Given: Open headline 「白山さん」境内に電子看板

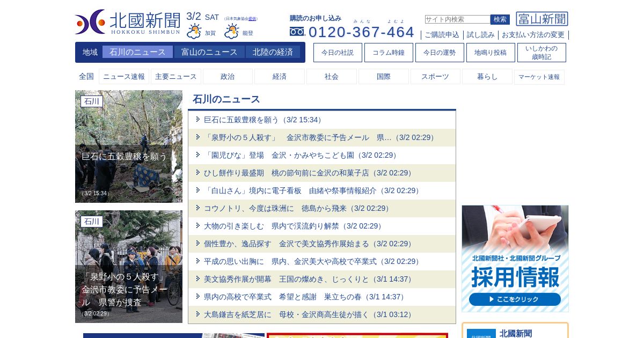Looking at the screenshot, I should [x=312, y=190].
